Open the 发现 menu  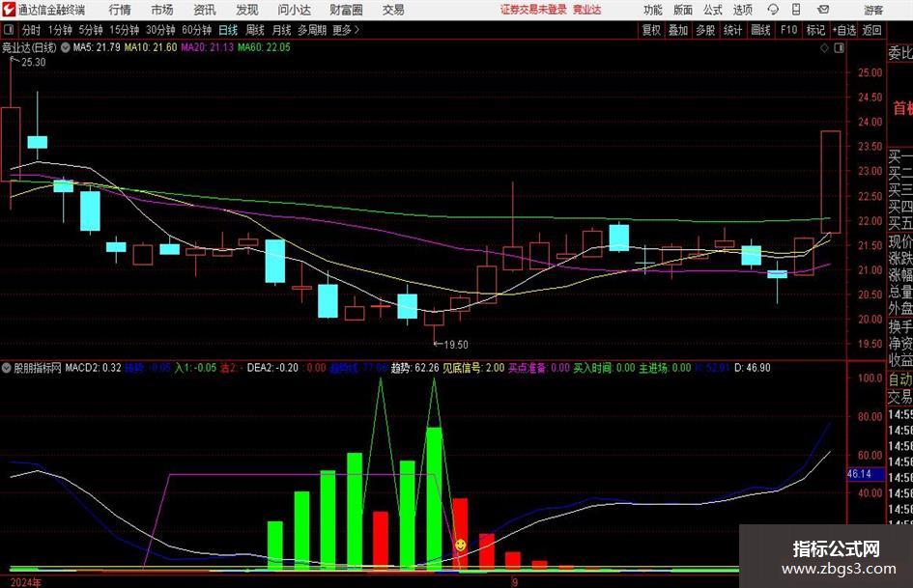pos(247,10)
